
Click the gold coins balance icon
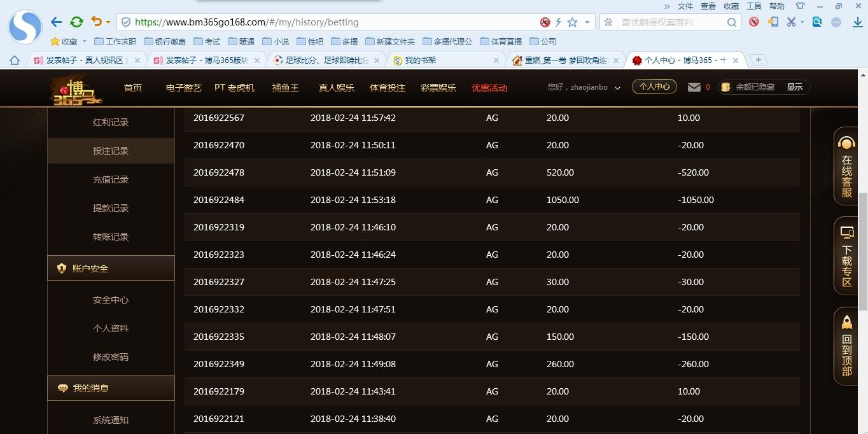(725, 87)
